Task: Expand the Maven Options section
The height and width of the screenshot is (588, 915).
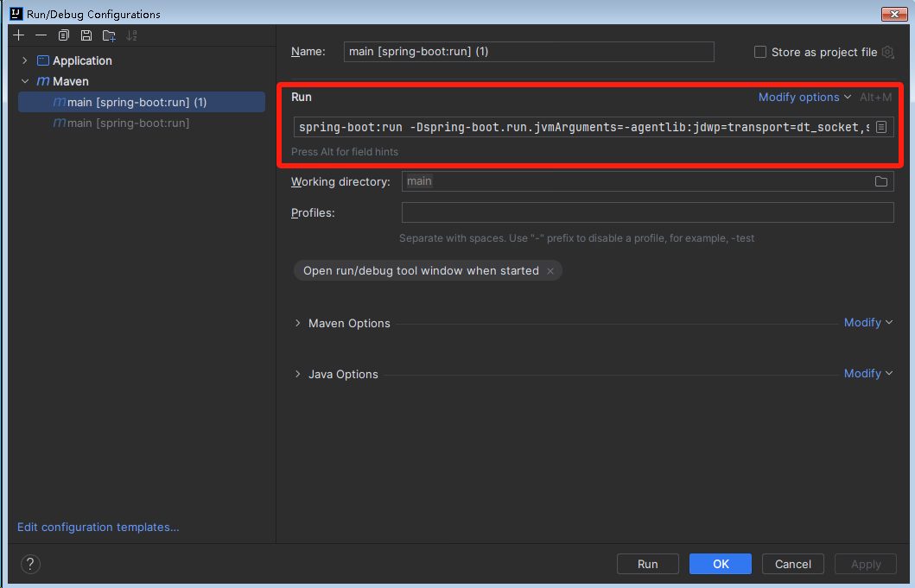Action: (x=297, y=323)
